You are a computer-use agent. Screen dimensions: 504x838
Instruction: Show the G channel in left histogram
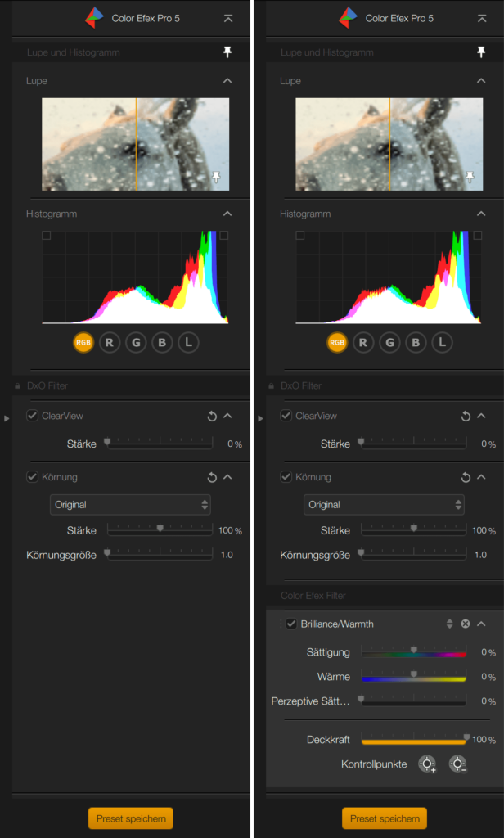(136, 343)
